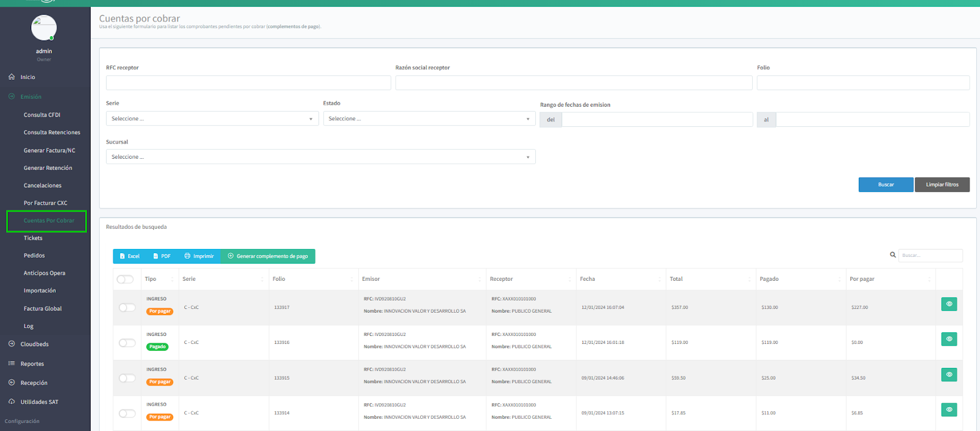Click the table Buscar search box

pos(930,255)
